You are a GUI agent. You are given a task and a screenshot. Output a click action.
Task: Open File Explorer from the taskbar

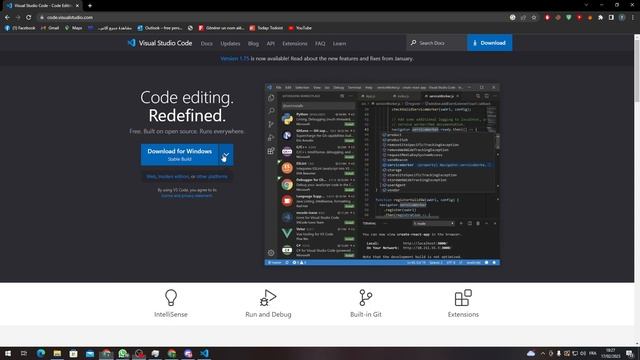coord(57,353)
